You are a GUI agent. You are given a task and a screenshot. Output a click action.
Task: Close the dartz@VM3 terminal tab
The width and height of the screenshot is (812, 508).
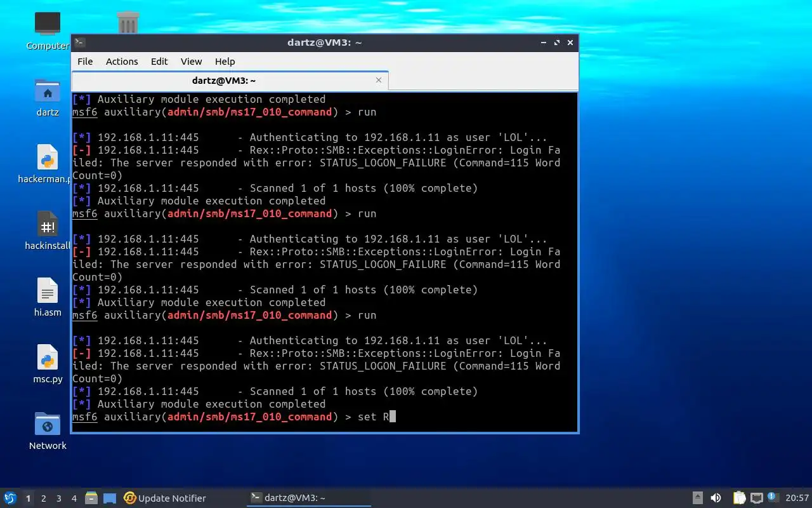coord(379,80)
